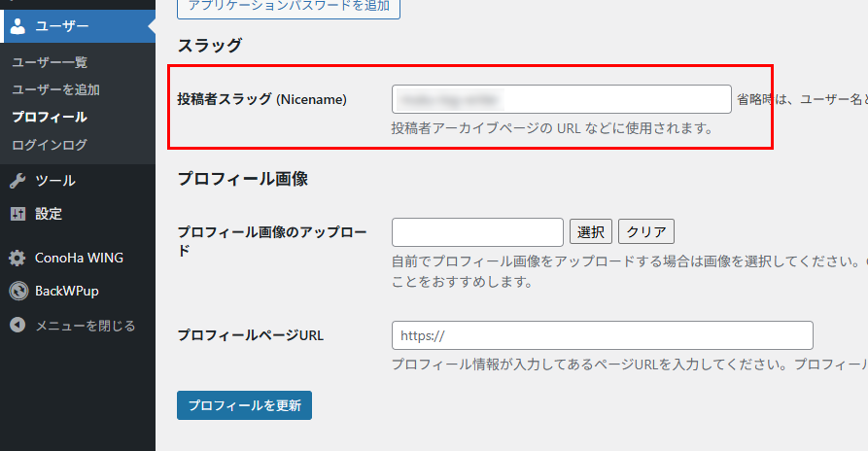868x451 pixels.
Task: Click the profile image upload text box
Action: (x=477, y=232)
